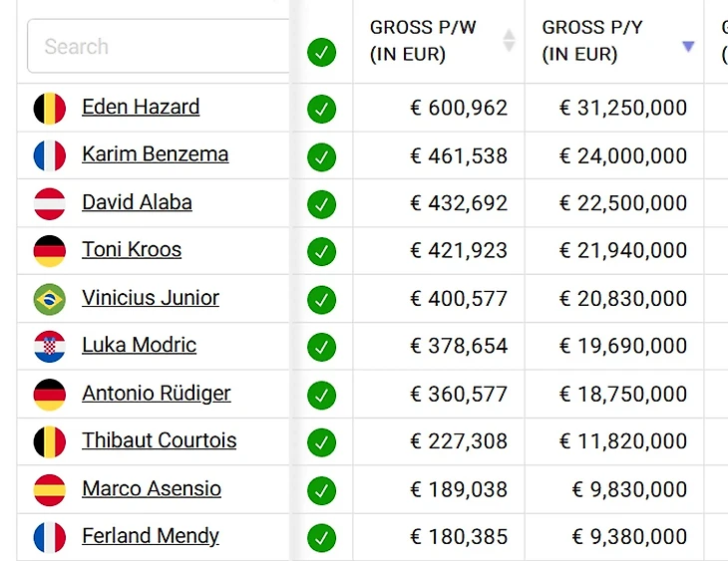Open the Vinicius Junior player link

[x=151, y=298]
